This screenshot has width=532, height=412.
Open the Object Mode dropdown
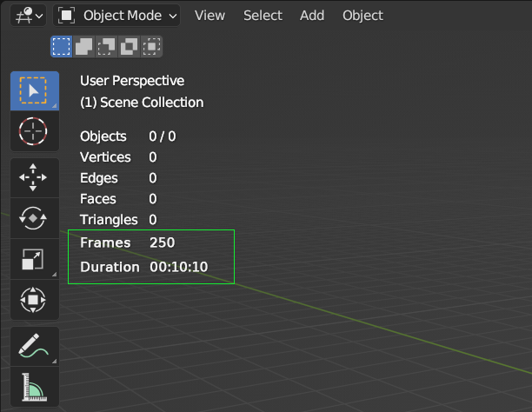(x=116, y=16)
